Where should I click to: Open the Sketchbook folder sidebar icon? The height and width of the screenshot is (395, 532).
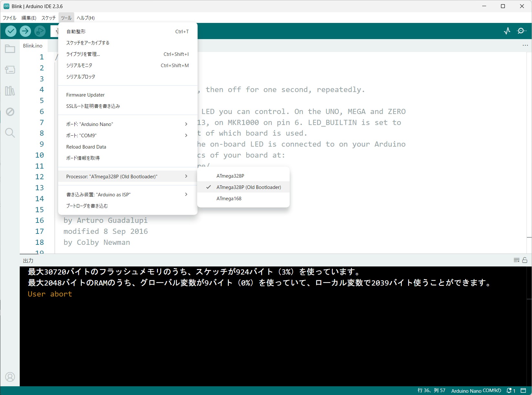tap(10, 49)
